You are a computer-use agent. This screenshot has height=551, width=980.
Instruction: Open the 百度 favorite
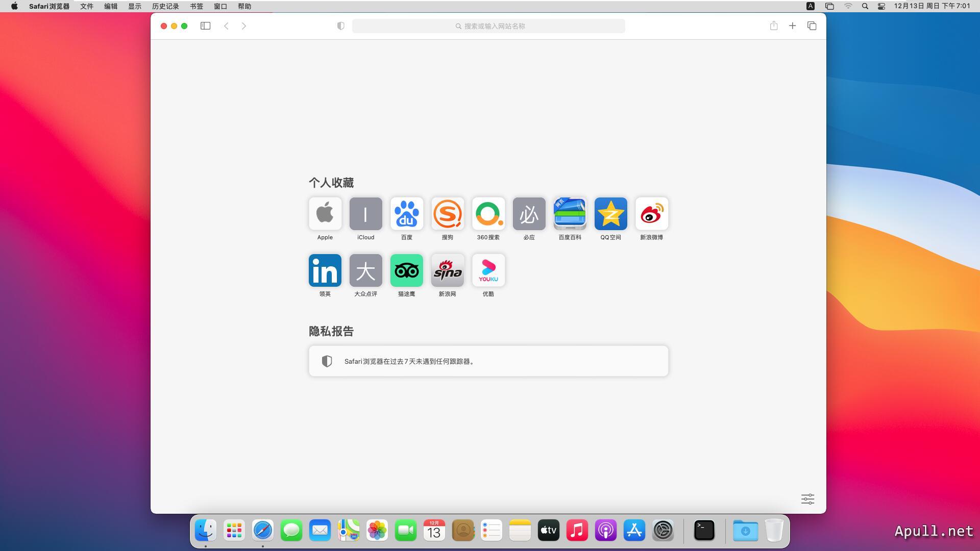pos(407,214)
